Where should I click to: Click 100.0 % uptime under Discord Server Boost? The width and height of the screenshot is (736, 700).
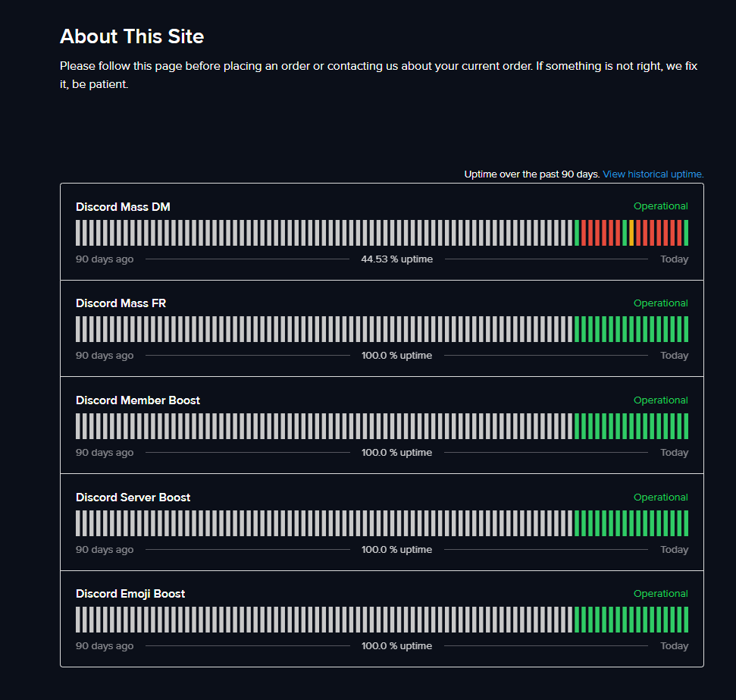(396, 549)
